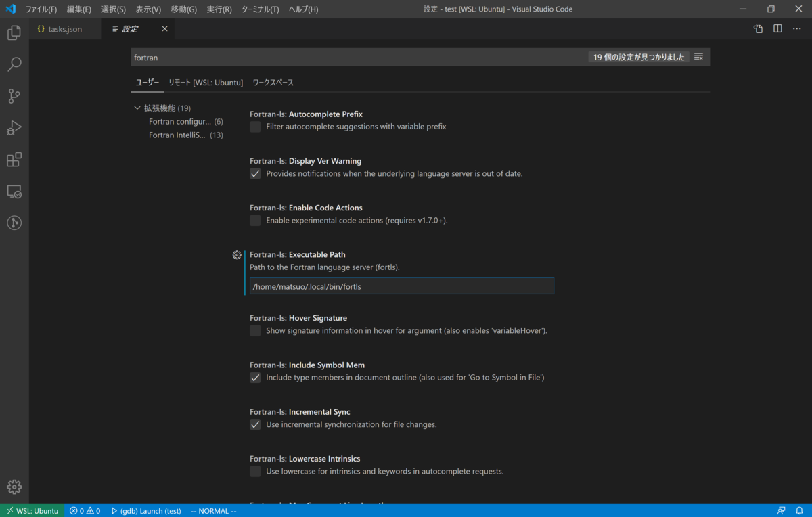
Task: Open the 実行(R) menu
Action: point(219,9)
